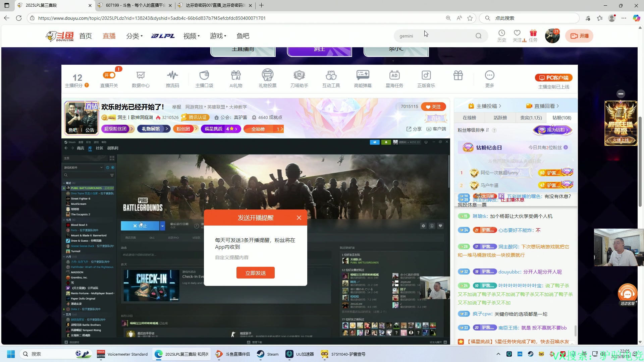Click the 历史 history clock icon
Screen dimensions: 644x362
click(502, 33)
